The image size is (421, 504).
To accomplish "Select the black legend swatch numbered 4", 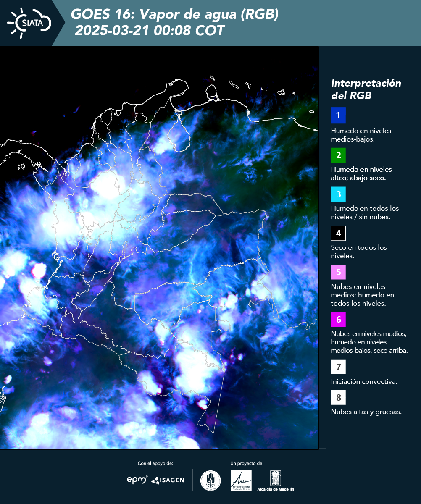I will point(338,233).
